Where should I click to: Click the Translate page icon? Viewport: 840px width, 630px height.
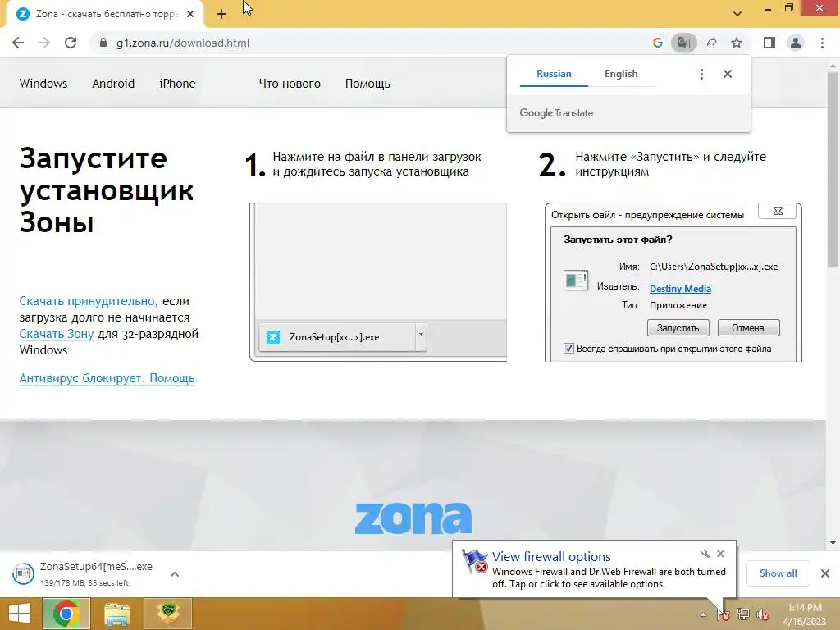(x=683, y=43)
